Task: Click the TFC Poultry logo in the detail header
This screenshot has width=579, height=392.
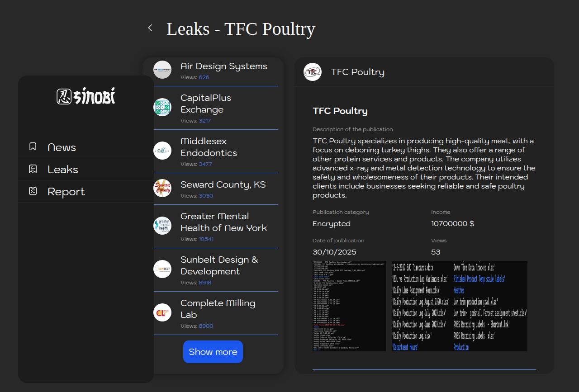Action: (313, 72)
